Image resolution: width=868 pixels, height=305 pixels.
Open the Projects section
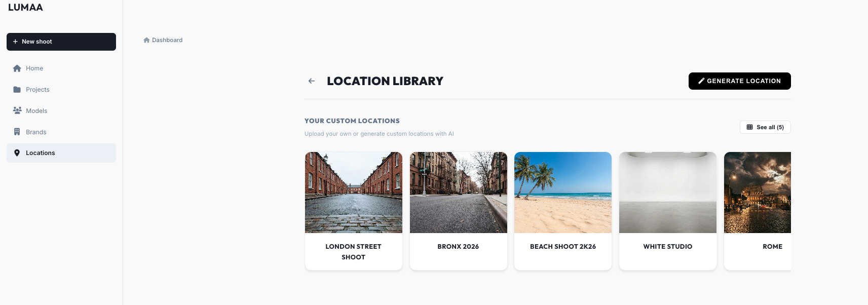click(x=61, y=90)
